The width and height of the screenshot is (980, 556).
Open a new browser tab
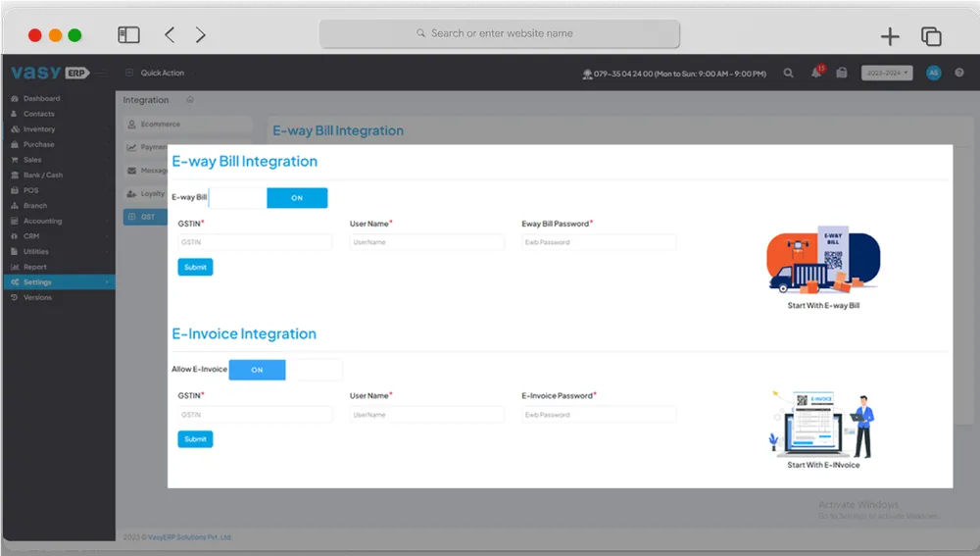(x=890, y=36)
